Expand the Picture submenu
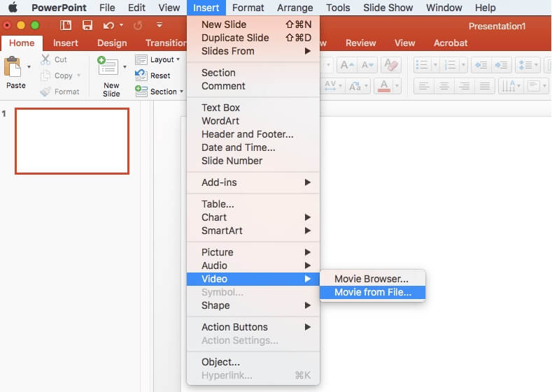552x392 pixels. tap(253, 252)
